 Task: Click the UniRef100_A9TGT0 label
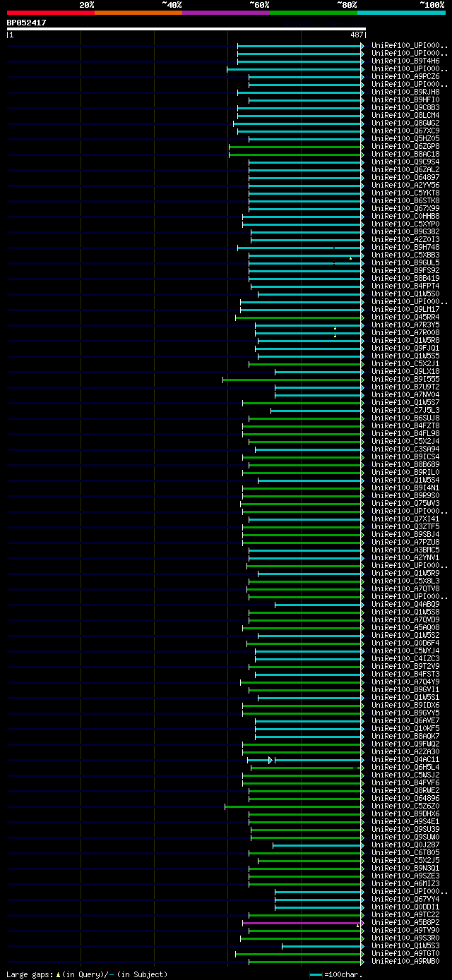pos(405,954)
